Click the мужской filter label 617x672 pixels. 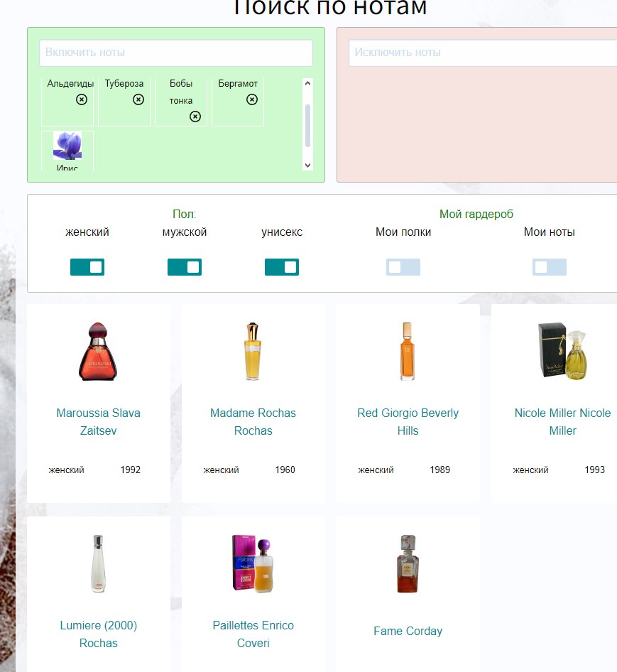coord(184,232)
